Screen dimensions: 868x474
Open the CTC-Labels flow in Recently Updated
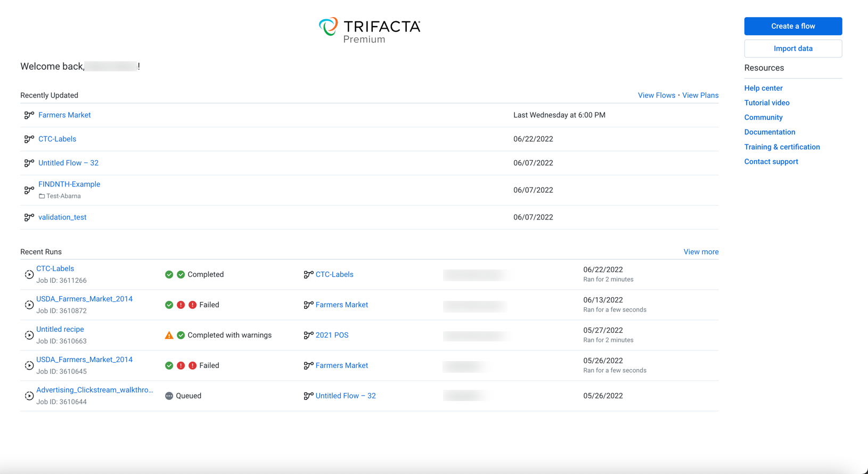(57, 139)
